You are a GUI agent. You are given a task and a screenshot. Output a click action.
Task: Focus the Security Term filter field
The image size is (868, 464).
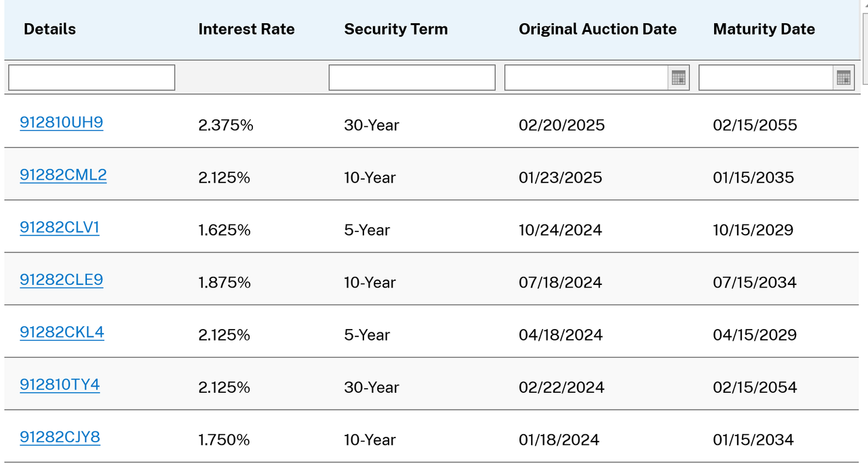click(412, 78)
